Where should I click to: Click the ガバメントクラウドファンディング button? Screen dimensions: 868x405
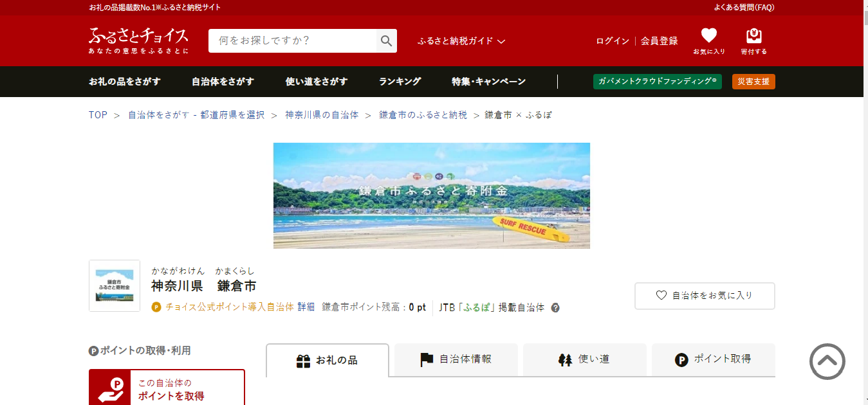(657, 82)
